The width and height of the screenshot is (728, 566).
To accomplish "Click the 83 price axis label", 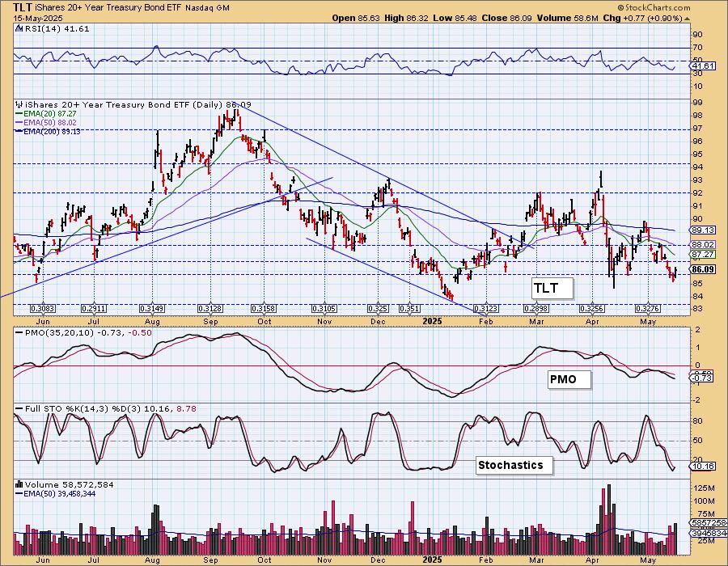I will click(x=698, y=309).
